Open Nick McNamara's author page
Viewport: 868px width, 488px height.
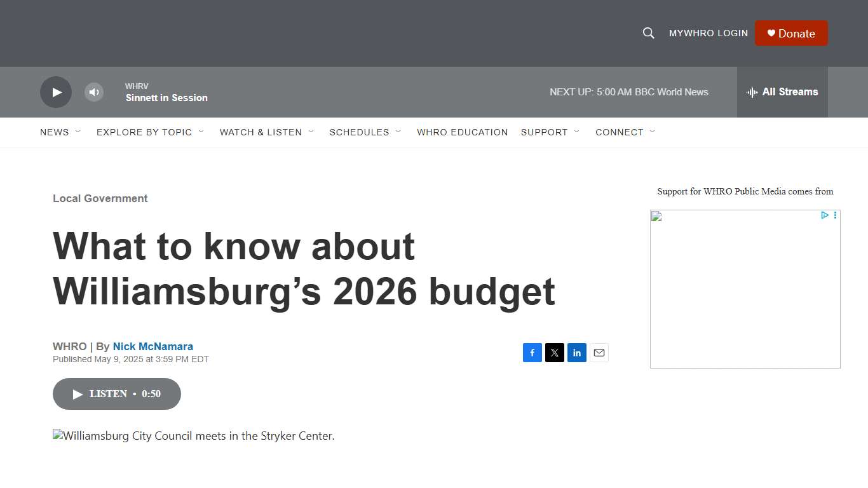[153, 346]
